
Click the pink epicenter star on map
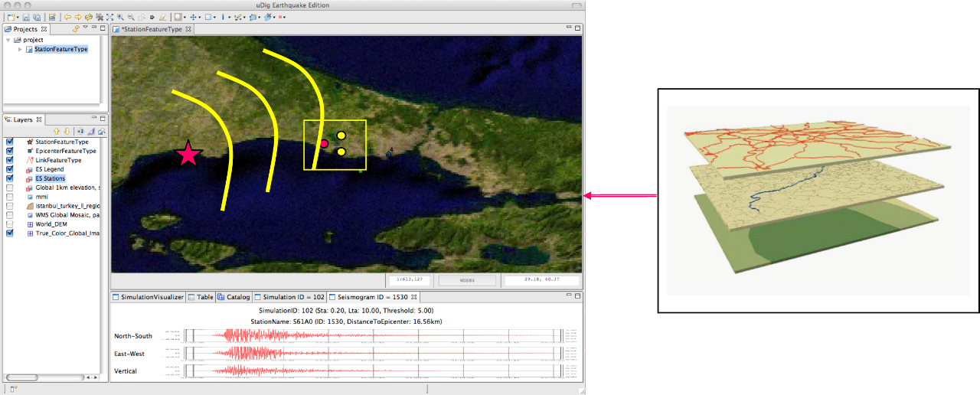(x=188, y=154)
